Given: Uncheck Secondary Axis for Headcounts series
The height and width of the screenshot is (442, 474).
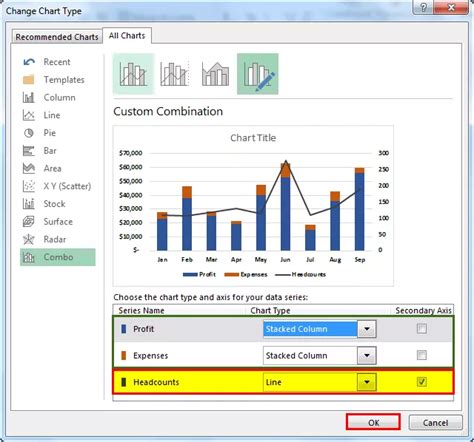Looking at the screenshot, I should [422, 382].
